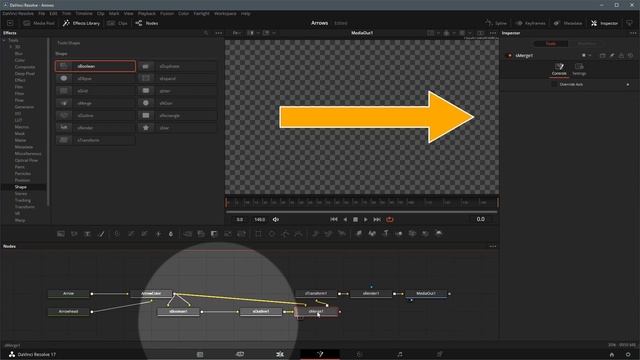Add a BSpline mask from toolbar
Screen dimensions: 640x360
tap(299, 234)
